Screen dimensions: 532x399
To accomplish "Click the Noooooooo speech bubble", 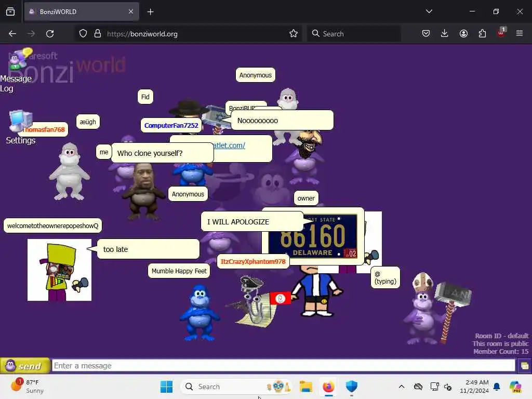I will coord(282,120).
